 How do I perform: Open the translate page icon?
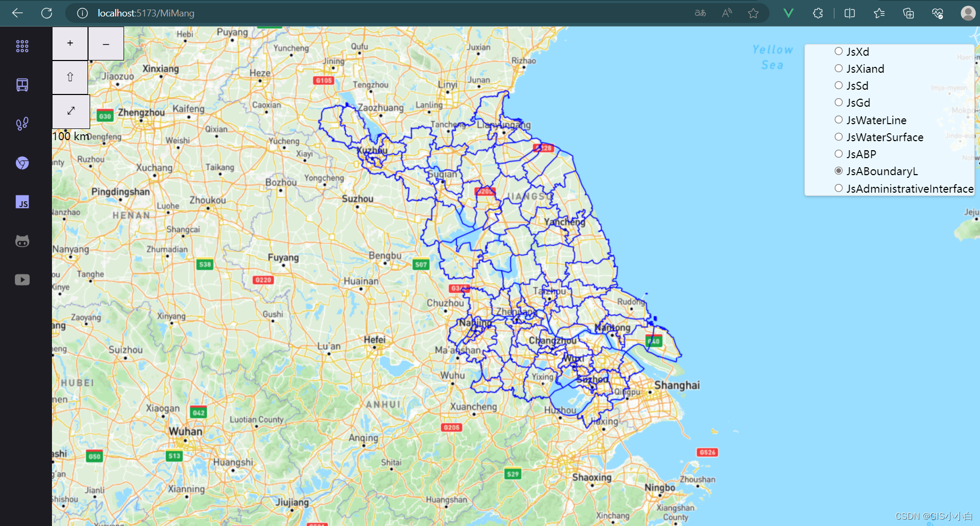(700, 13)
